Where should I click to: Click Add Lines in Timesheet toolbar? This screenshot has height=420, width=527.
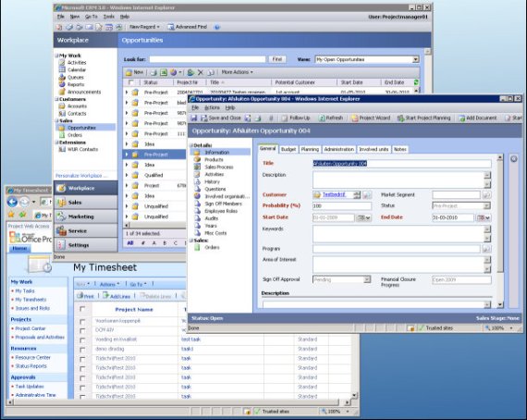pos(116,296)
